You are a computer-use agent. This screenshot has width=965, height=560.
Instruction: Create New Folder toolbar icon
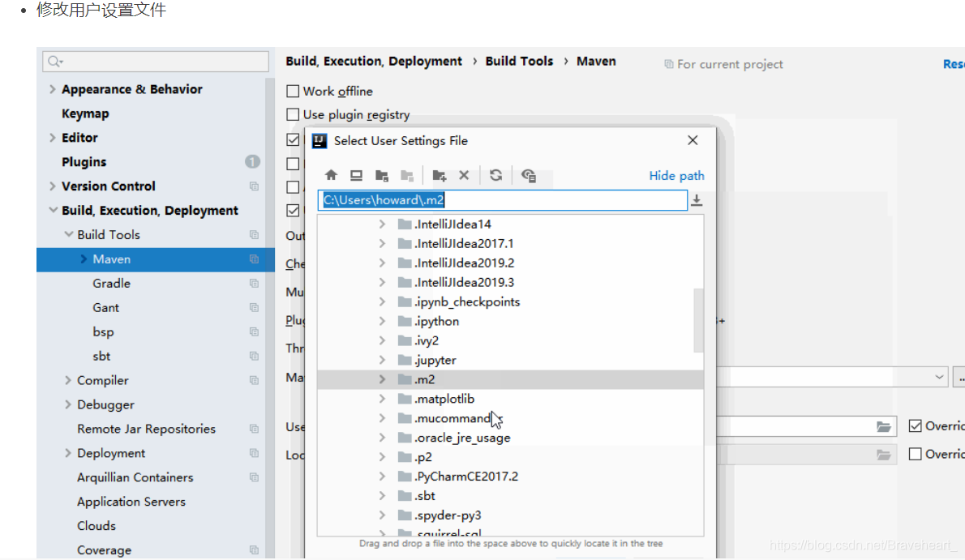coord(440,176)
